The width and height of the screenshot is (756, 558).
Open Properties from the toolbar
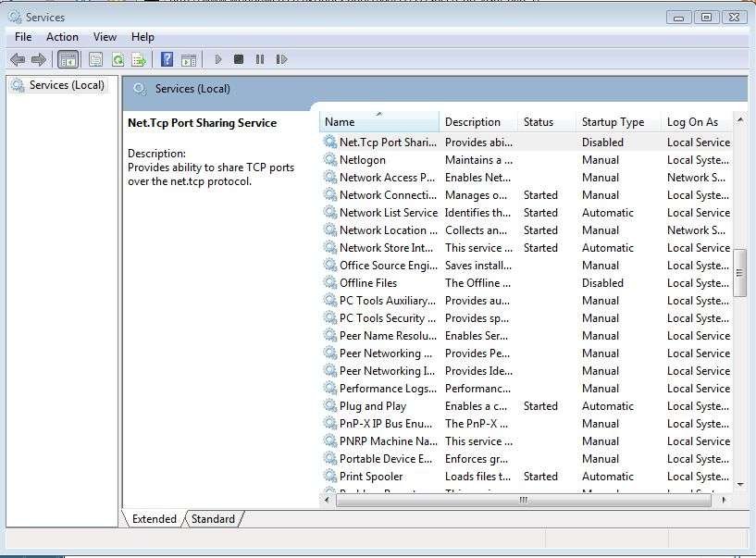(94, 58)
